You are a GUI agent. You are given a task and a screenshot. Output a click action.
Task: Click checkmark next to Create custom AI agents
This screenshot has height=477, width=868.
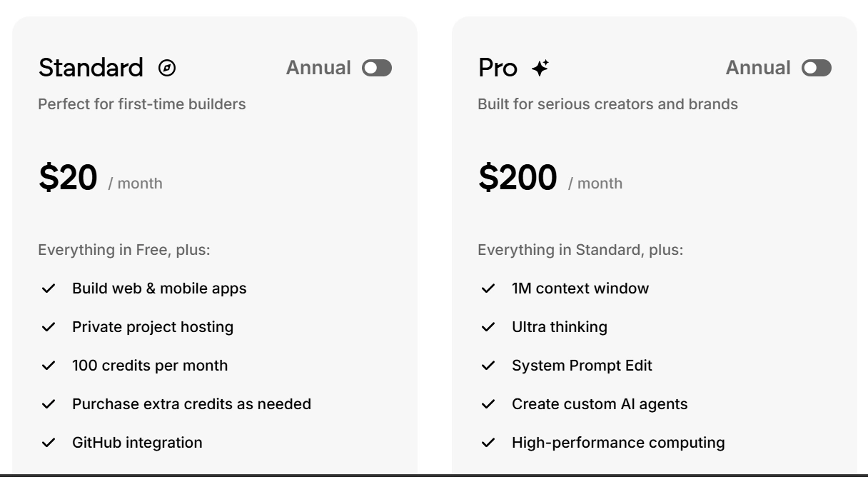point(488,404)
